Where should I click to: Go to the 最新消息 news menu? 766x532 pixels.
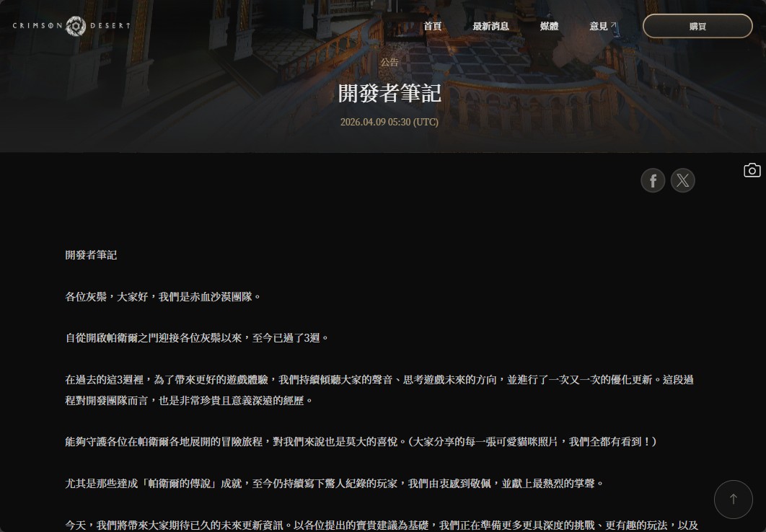click(490, 26)
